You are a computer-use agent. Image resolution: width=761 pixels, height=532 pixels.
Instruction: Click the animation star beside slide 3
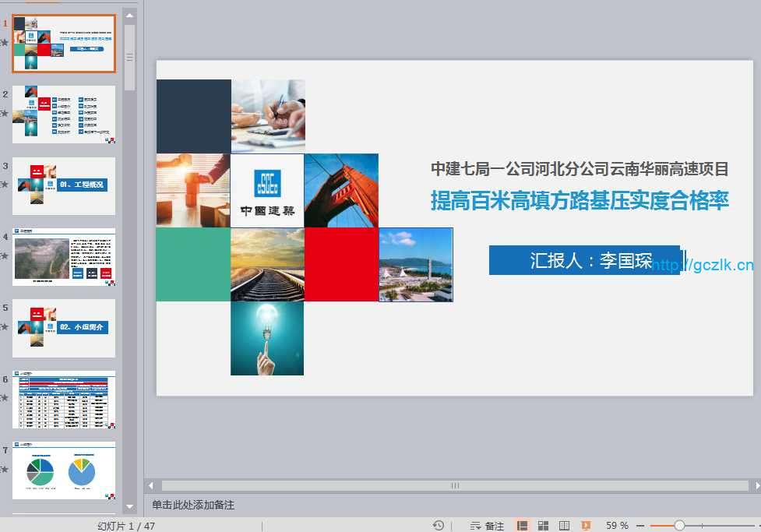coord(5,185)
